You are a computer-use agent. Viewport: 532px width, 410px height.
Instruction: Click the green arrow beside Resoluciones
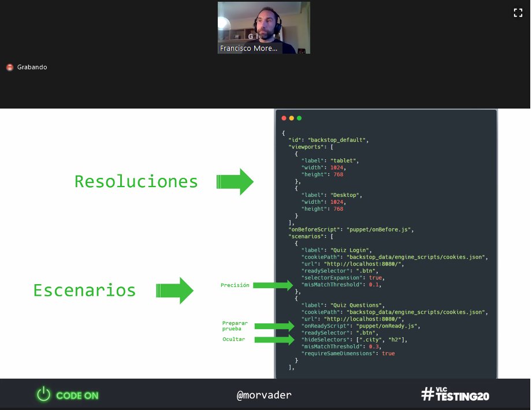click(234, 181)
